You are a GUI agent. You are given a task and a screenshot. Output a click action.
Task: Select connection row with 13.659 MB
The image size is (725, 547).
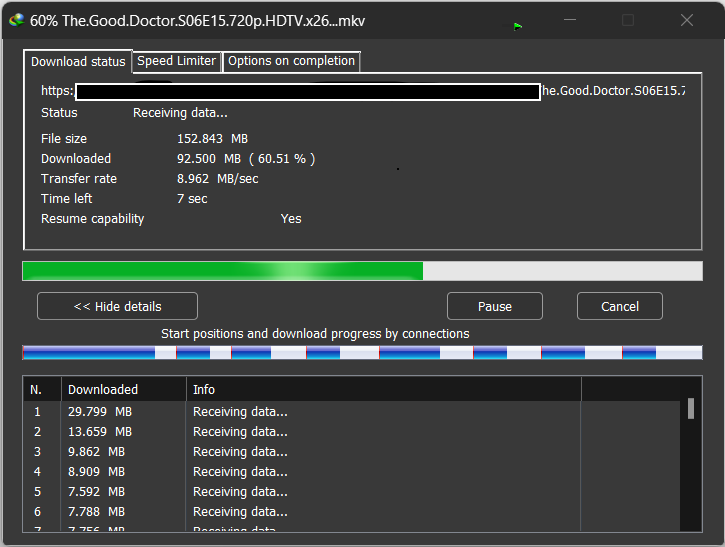pos(352,431)
